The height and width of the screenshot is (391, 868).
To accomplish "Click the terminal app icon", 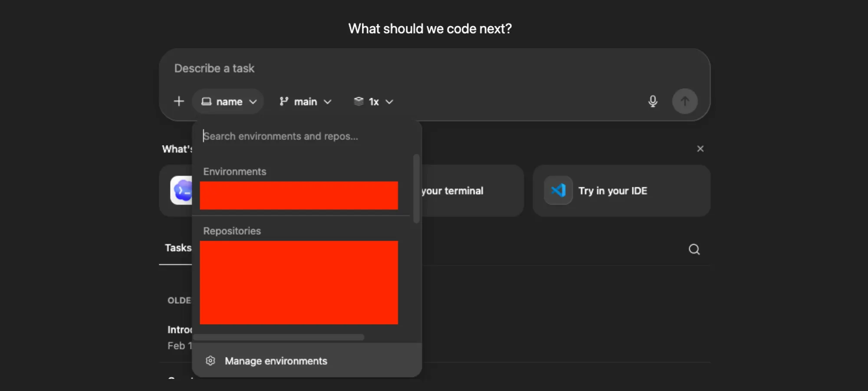I will tap(181, 190).
